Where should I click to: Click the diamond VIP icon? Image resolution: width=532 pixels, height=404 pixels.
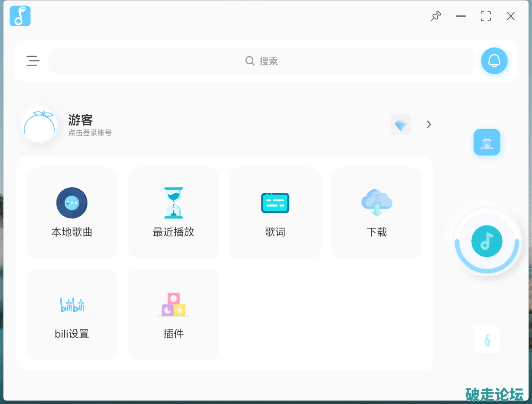point(401,125)
